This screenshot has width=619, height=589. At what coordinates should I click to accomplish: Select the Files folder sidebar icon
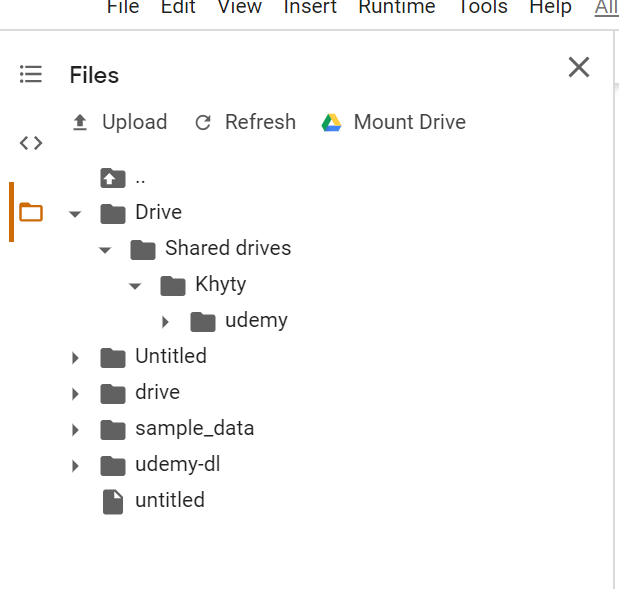[x=31, y=212]
